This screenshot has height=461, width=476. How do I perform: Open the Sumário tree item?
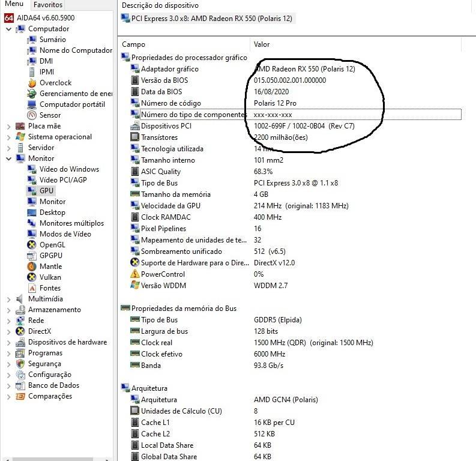(x=52, y=40)
